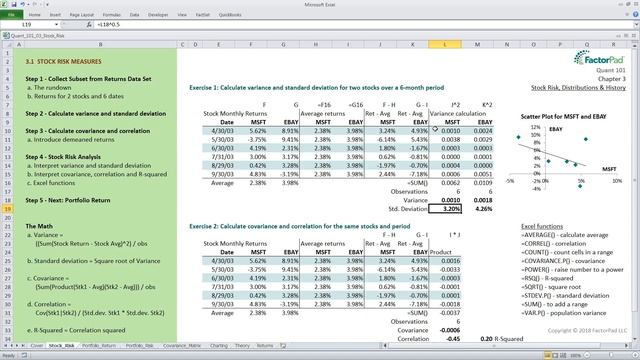Viewport: 640px width, 360px height.
Task: Open the Data ribbon tab
Action: click(x=134, y=15)
